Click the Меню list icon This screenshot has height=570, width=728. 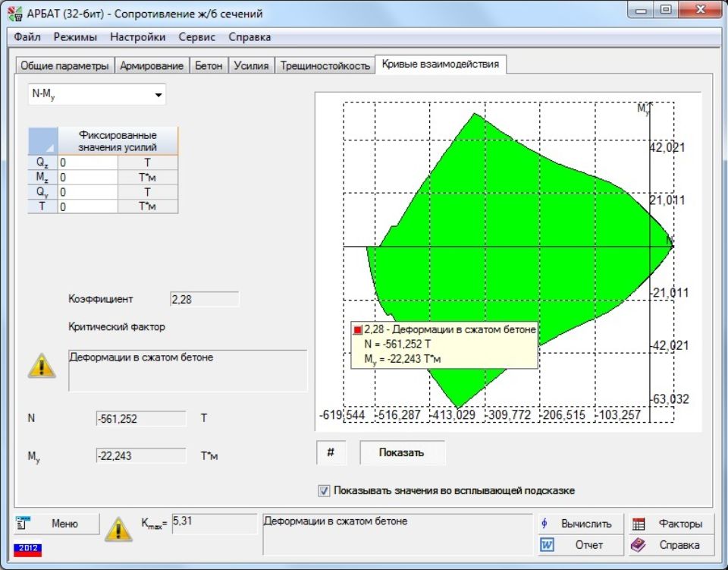(x=24, y=523)
